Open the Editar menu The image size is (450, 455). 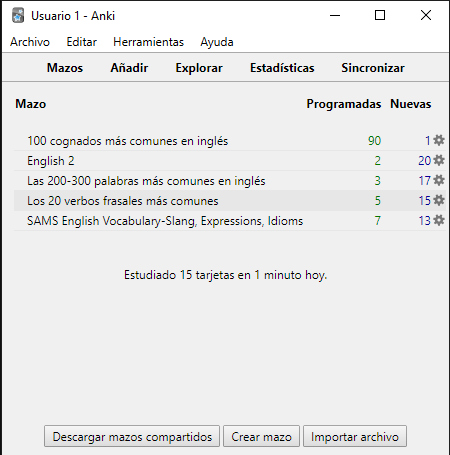[81, 42]
